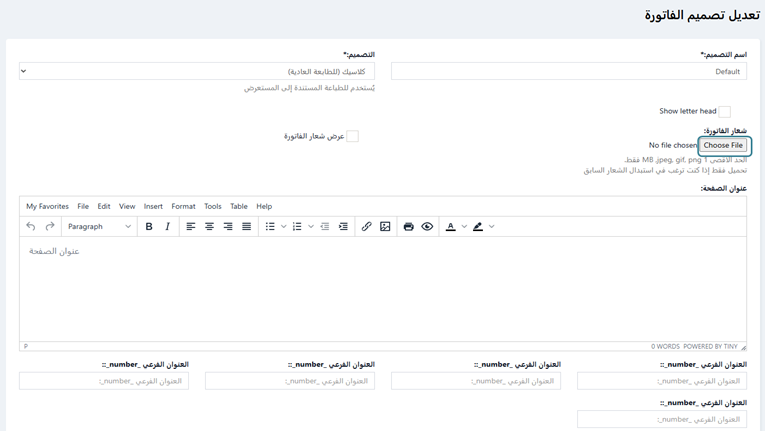Open the text color picker arrow
This screenshot has height=431, width=765.
pyautogui.click(x=464, y=227)
